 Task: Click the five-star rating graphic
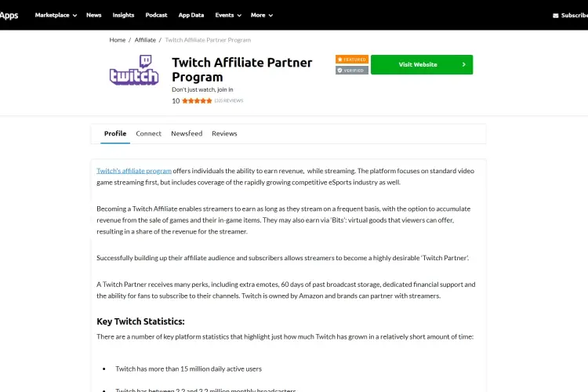[197, 100]
